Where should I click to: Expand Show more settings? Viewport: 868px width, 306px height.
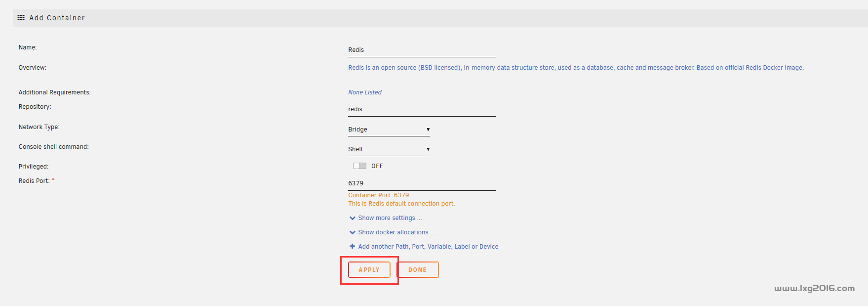point(386,218)
